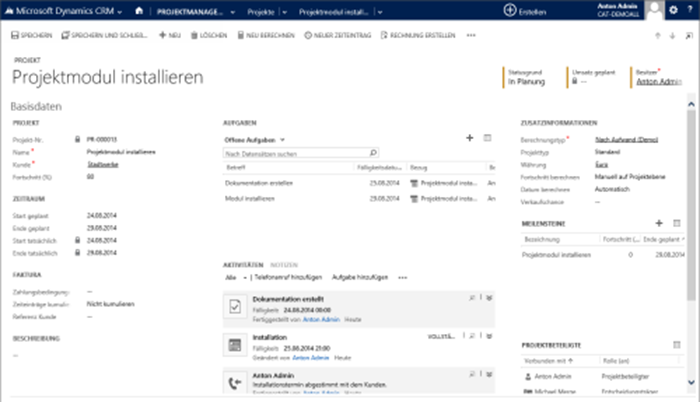
Task: Click the Nach Datensätzen suchen field
Action: point(295,154)
